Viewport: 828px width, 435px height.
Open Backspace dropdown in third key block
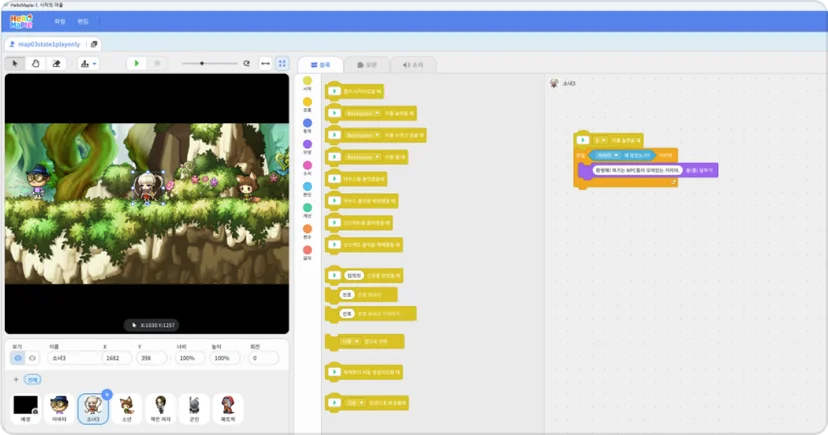coord(362,157)
